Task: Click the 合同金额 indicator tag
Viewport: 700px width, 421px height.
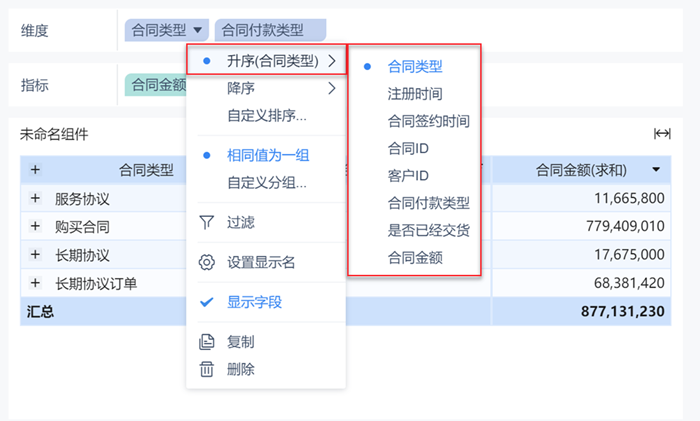Action: coord(157,86)
